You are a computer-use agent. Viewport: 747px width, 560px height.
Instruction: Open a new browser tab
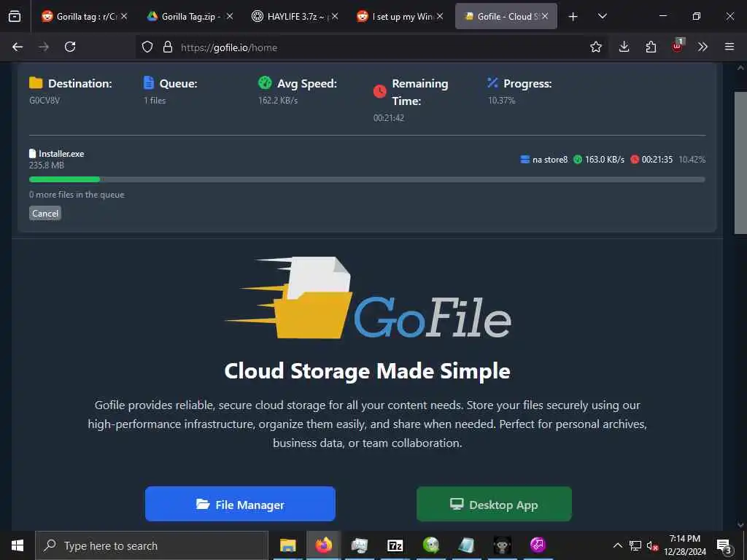point(573,17)
